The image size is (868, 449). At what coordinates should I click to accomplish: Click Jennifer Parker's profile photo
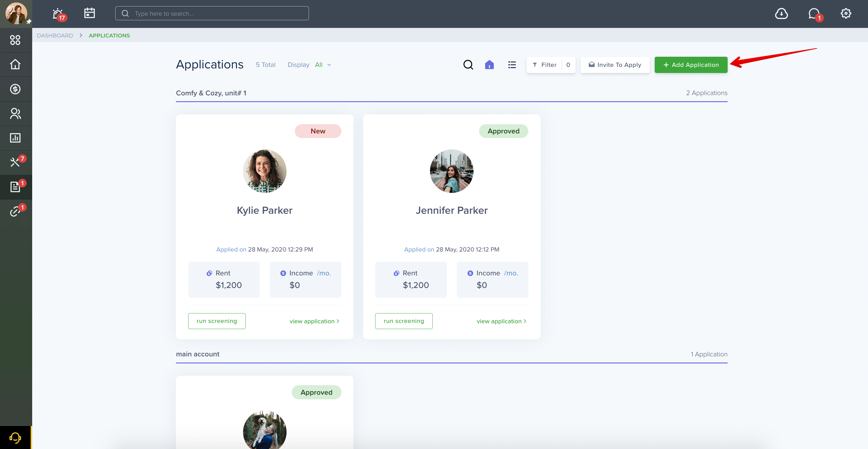pos(451,171)
